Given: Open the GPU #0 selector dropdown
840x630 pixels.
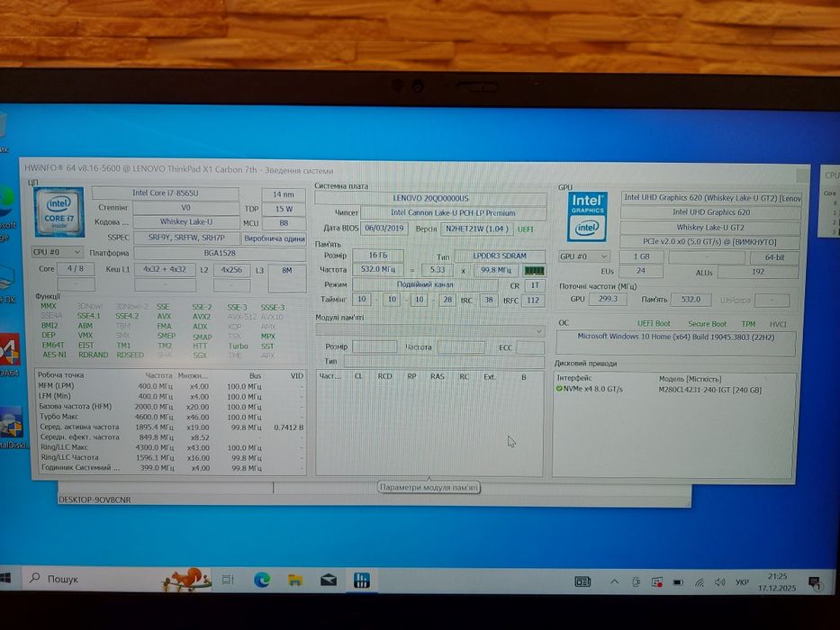Looking at the screenshot, I should tap(584, 256).
